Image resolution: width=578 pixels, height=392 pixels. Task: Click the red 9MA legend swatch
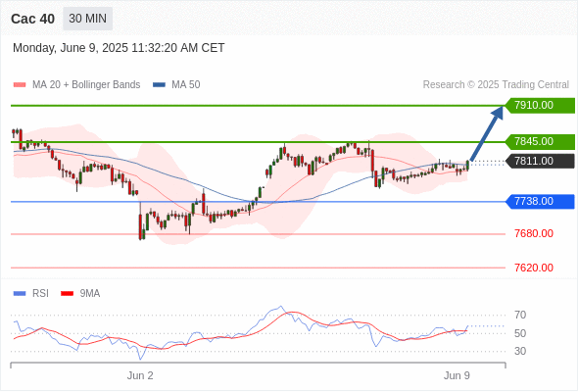(x=67, y=294)
